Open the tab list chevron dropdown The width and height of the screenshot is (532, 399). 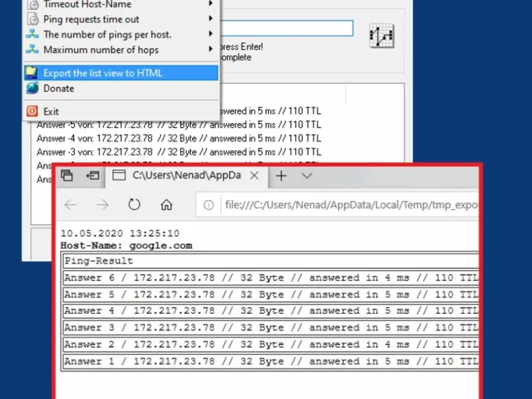(x=307, y=176)
